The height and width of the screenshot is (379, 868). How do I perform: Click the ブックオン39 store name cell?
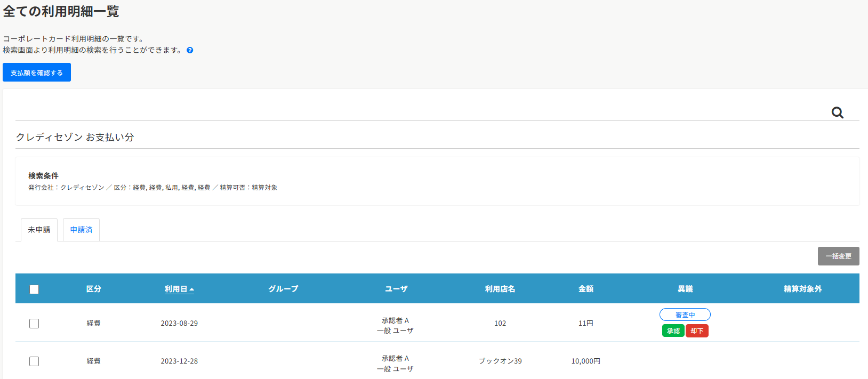(x=500, y=361)
